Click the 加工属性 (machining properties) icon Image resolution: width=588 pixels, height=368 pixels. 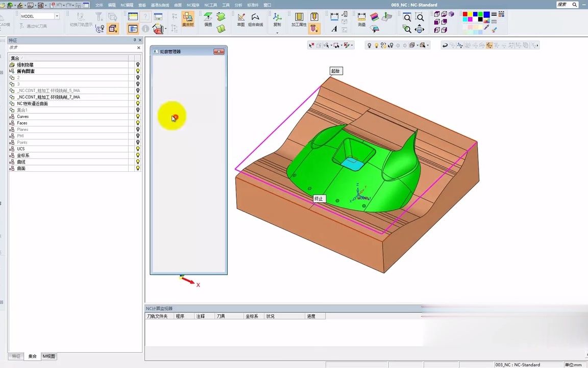tap(299, 18)
